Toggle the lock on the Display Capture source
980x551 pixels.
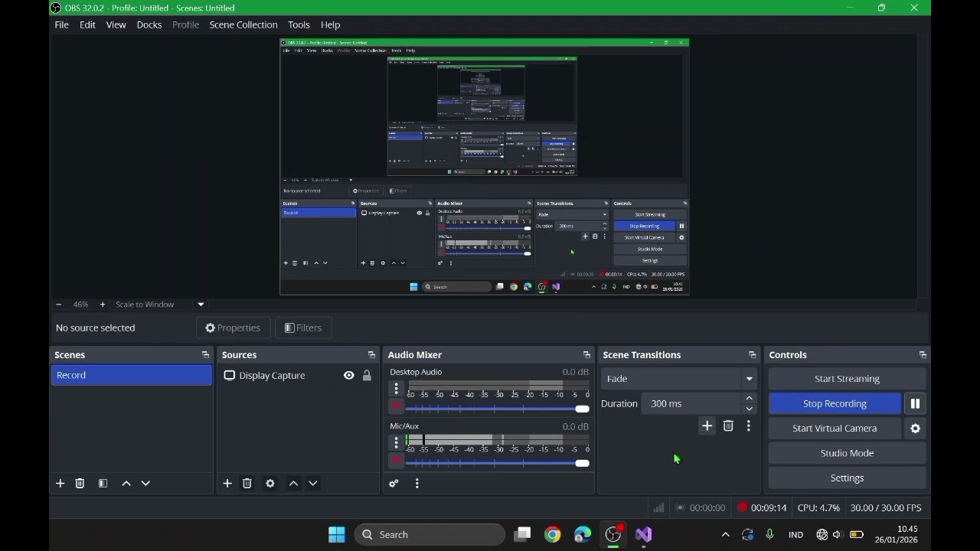(367, 376)
